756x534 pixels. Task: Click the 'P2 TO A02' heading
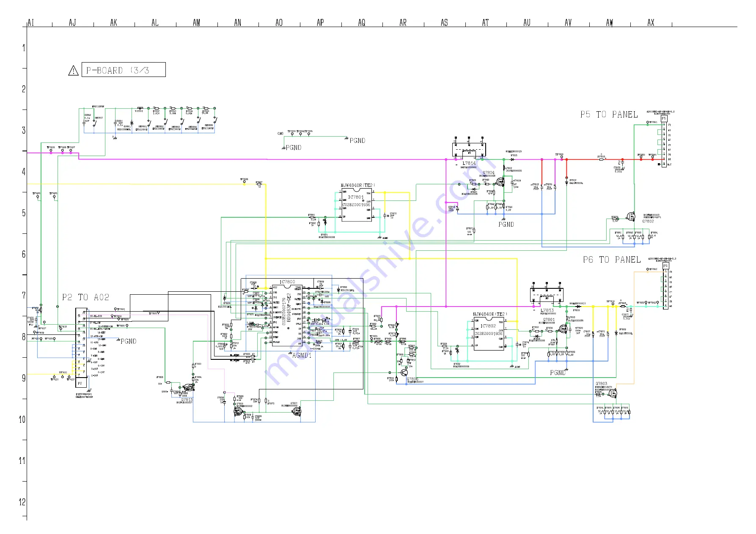[85, 297]
